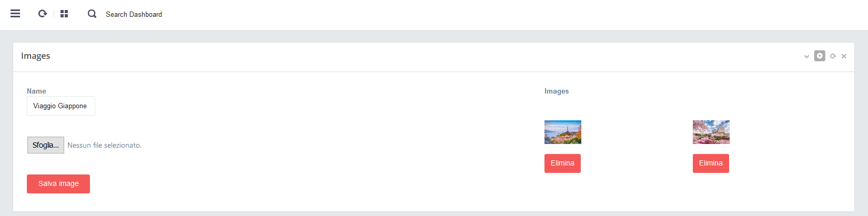Screen dimensions: 868x216
Task: Click the Name label above the field
Action: point(36,91)
